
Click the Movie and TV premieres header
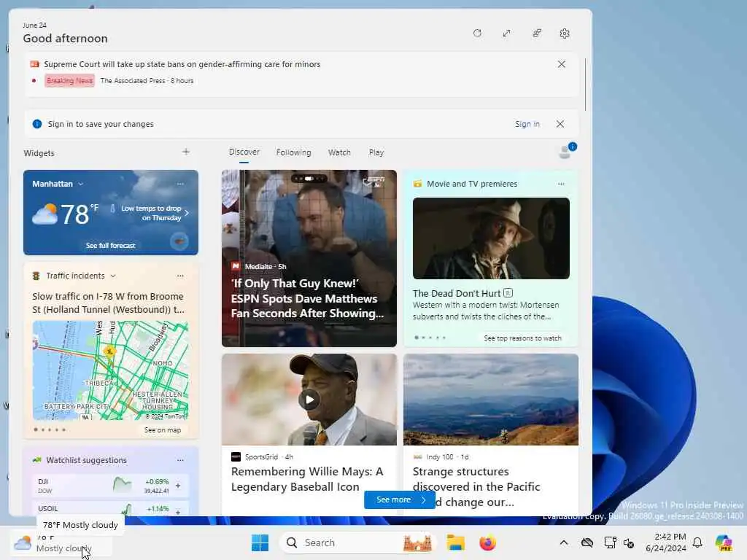pyautogui.click(x=472, y=184)
